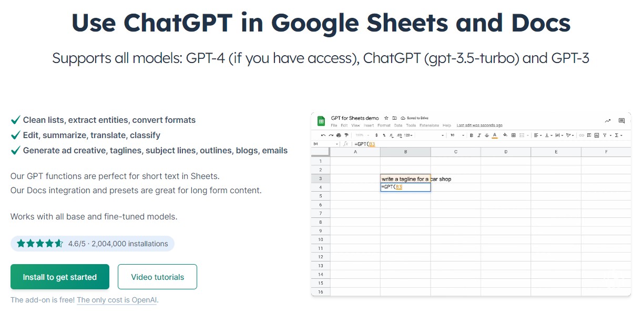Open the vertical align dropdown
The width and height of the screenshot is (644, 314).
[549, 135]
